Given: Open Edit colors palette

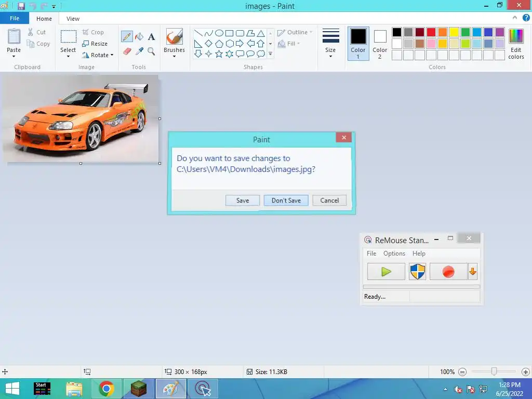Looking at the screenshot, I should tap(516, 44).
